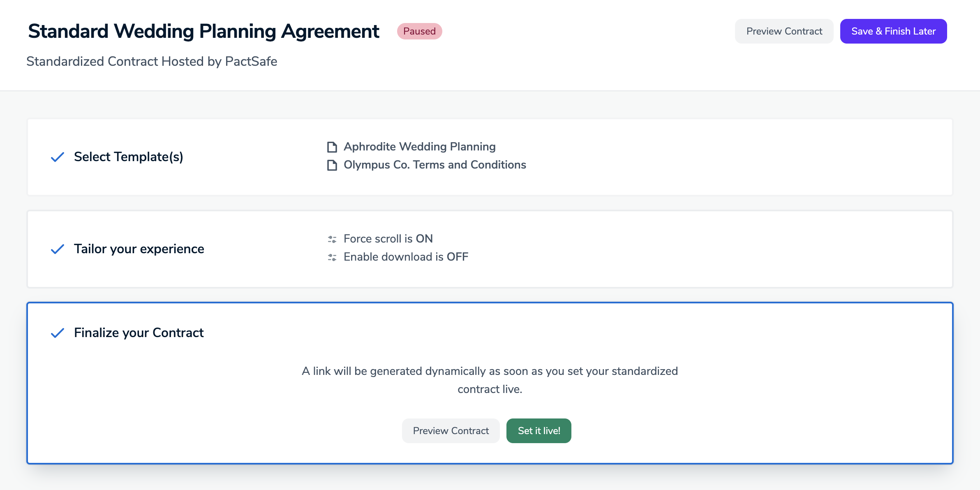Click the 'Force scroll is ON' setting text
This screenshot has height=490, width=980.
coord(388,239)
